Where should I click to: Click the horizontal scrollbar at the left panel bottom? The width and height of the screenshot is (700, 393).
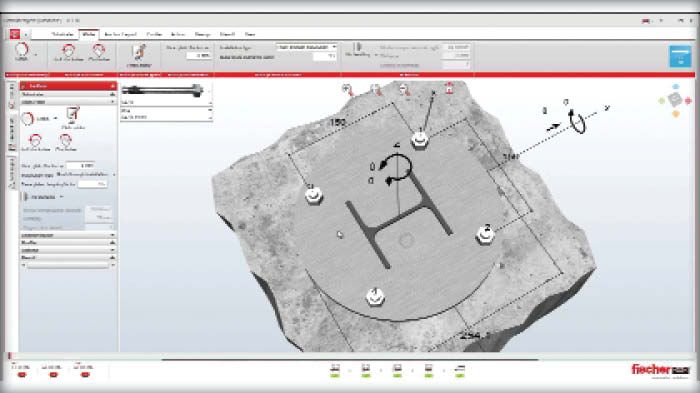click(x=68, y=265)
